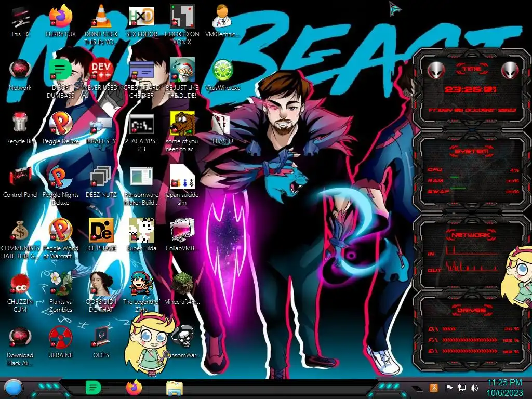Click the red digital clock readout

coord(470,89)
